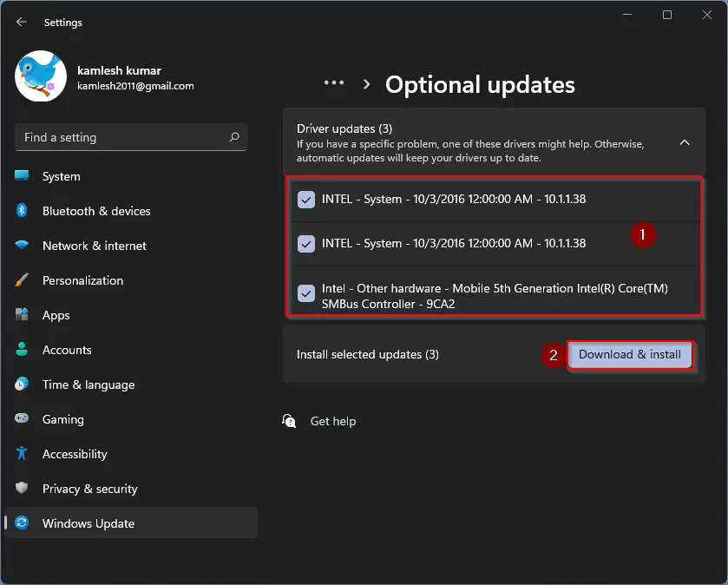
Task: Click the System monitor icon
Action: click(22, 175)
